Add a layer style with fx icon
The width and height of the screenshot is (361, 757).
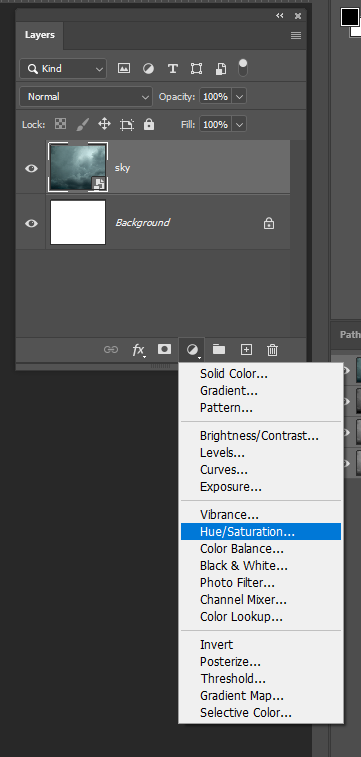tap(139, 350)
